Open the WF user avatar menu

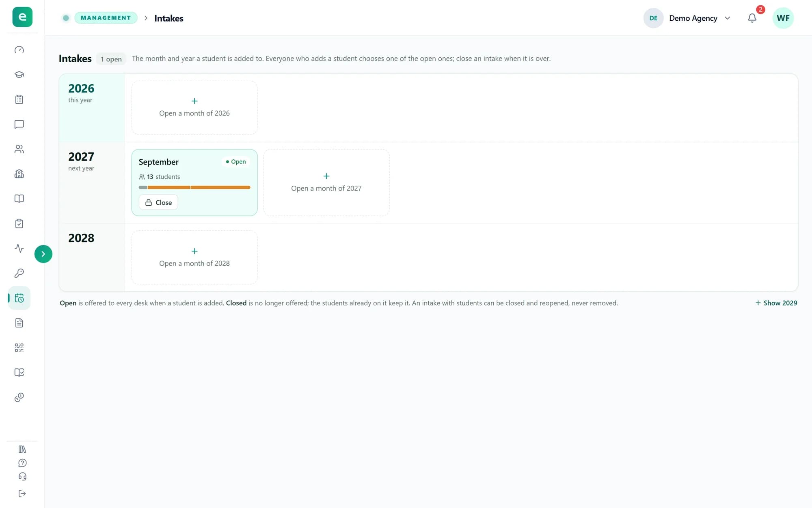pyautogui.click(x=783, y=18)
